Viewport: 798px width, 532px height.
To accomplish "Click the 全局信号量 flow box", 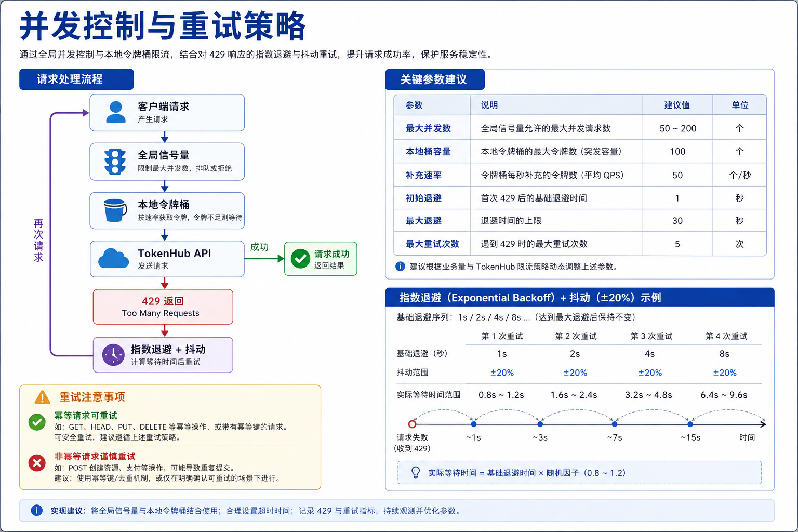I will click(x=167, y=162).
